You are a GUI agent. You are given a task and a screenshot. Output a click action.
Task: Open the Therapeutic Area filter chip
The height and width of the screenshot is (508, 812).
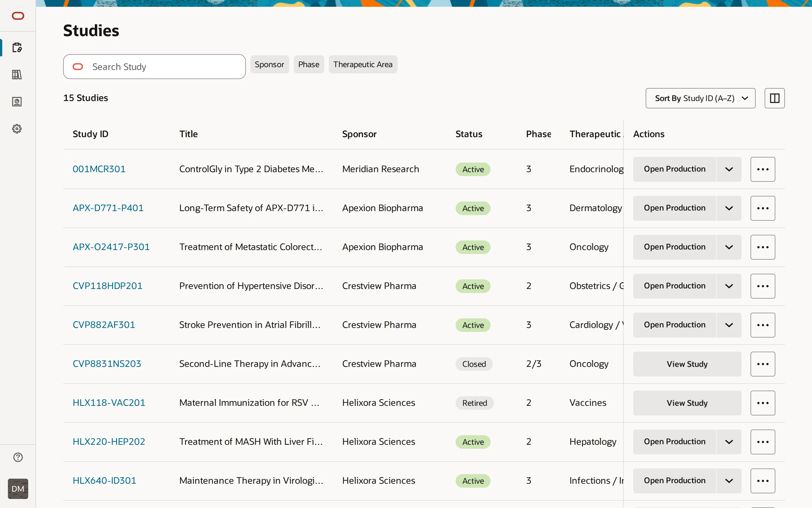363,64
